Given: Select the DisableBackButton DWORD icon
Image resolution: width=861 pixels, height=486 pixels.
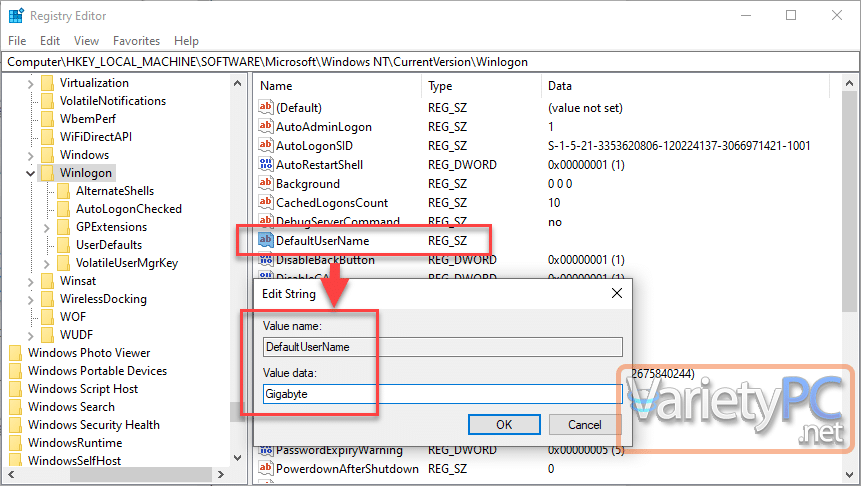Looking at the screenshot, I should (266, 260).
